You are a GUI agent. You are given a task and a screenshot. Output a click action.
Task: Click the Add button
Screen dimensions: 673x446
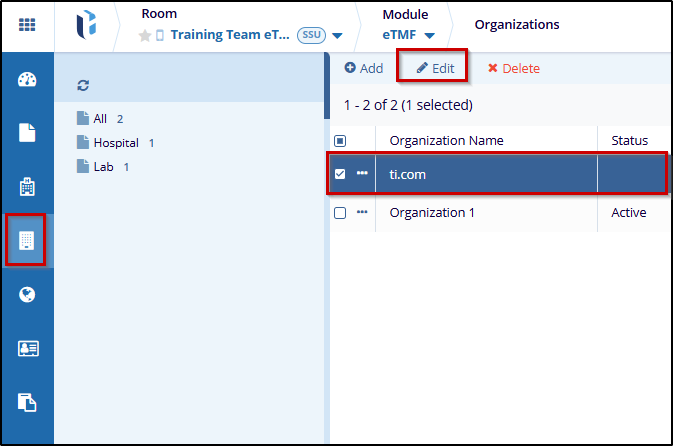[364, 68]
